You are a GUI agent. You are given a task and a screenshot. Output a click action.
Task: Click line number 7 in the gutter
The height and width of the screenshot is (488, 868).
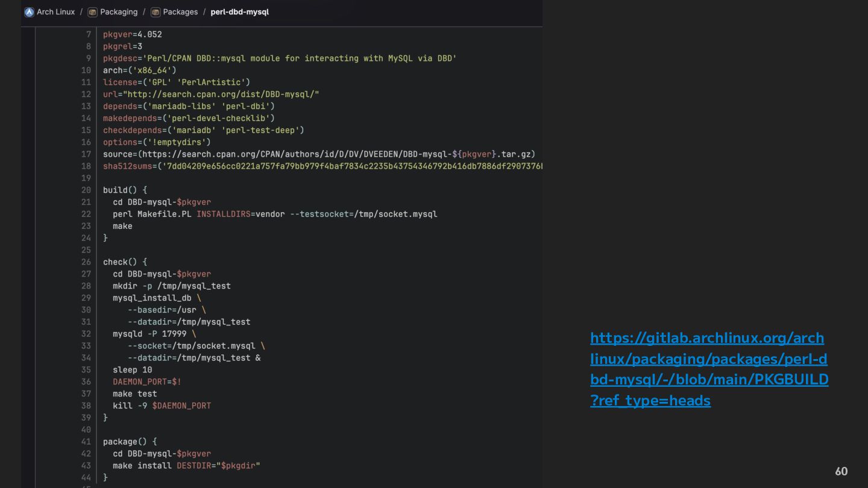[89, 34]
